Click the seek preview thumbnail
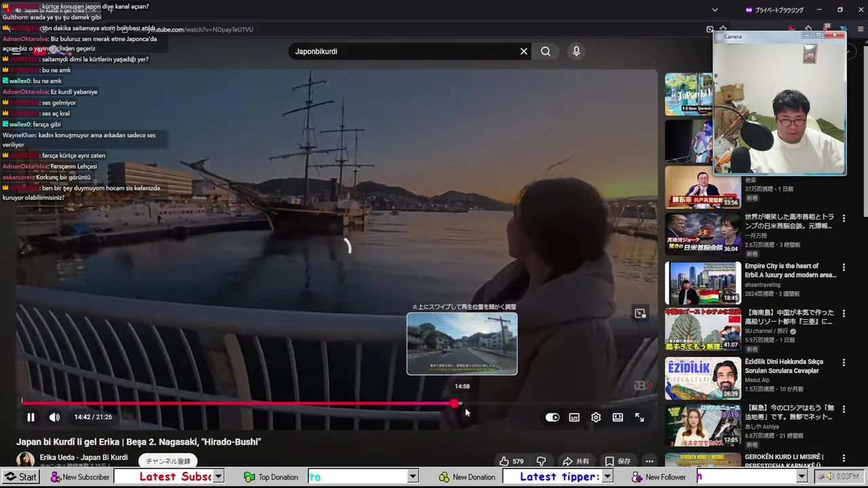The width and height of the screenshot is (868, 488). (462, 344)
